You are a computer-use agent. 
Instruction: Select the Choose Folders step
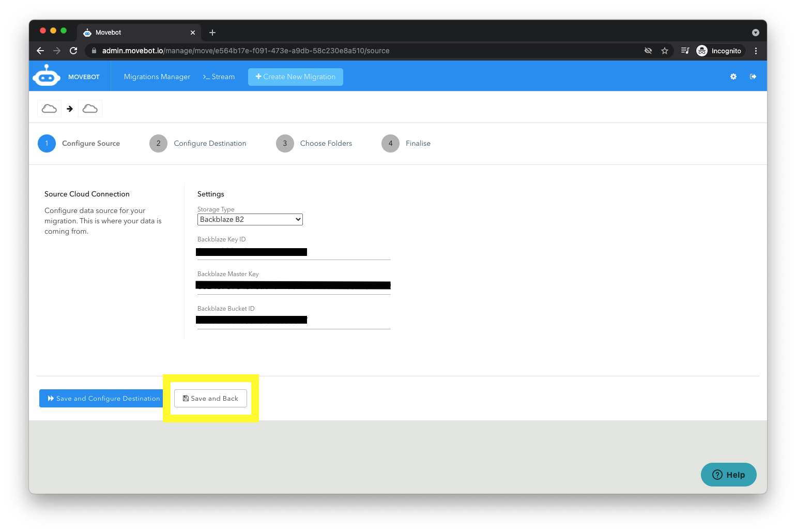[314, 143]
